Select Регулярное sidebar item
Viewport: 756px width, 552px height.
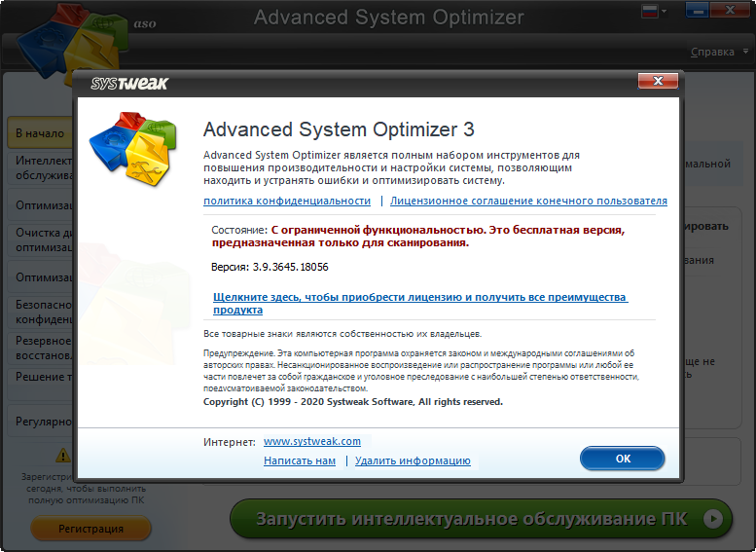(x=41, y=422)
